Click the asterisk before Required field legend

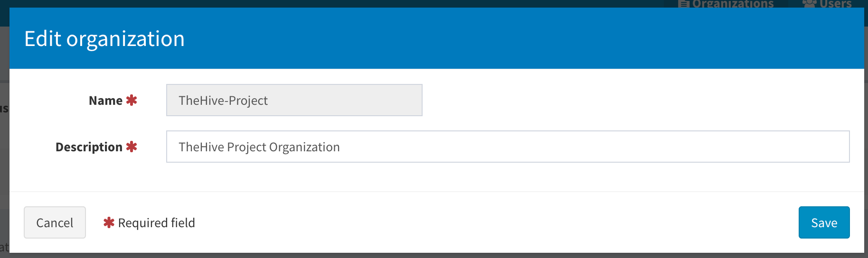click(x=109, y=222)
